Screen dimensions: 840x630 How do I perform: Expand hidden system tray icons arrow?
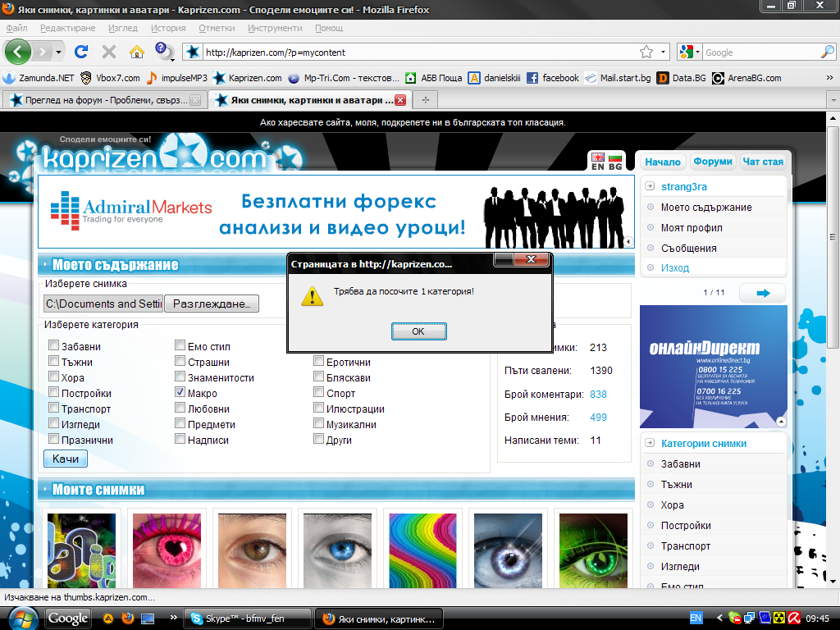[x=719, y=619]
